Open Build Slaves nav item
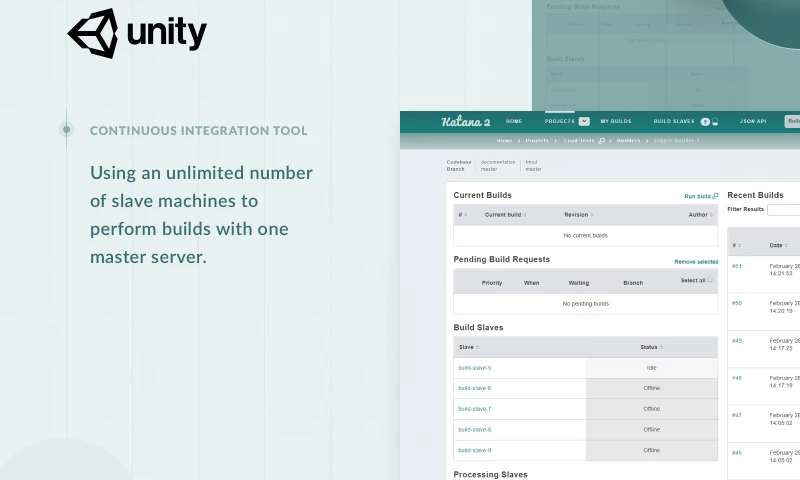This screenshot has width=800, height=480. pyautogui.click(x=673, y=121)
